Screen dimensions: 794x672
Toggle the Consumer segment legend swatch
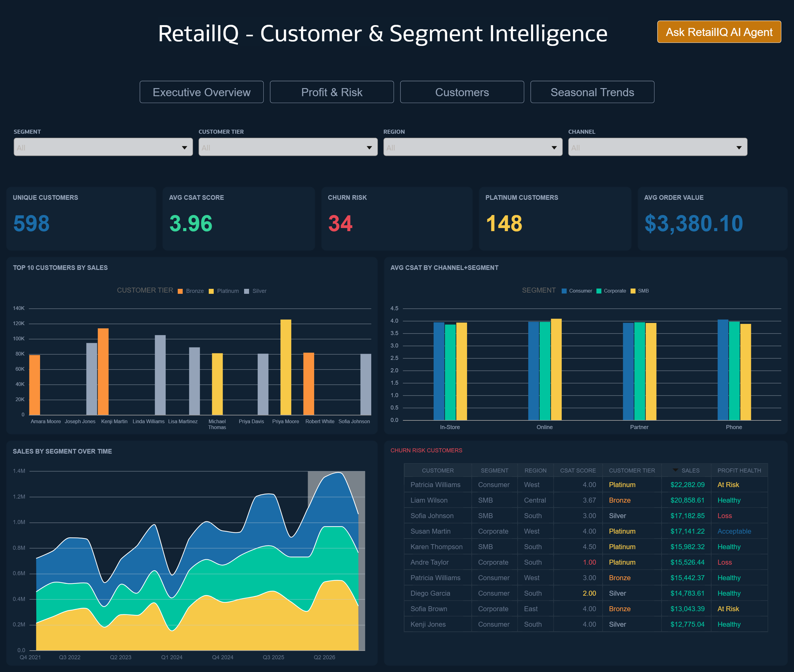click(564, 291)
